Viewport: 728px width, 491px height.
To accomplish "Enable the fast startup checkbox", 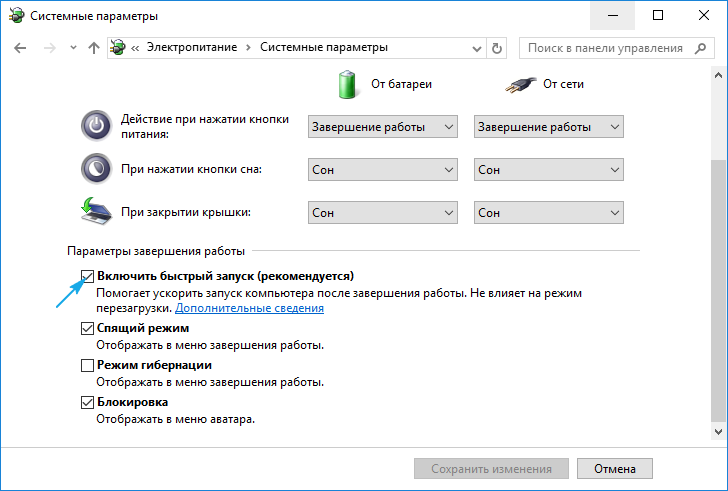I will [x=87, y=276].
